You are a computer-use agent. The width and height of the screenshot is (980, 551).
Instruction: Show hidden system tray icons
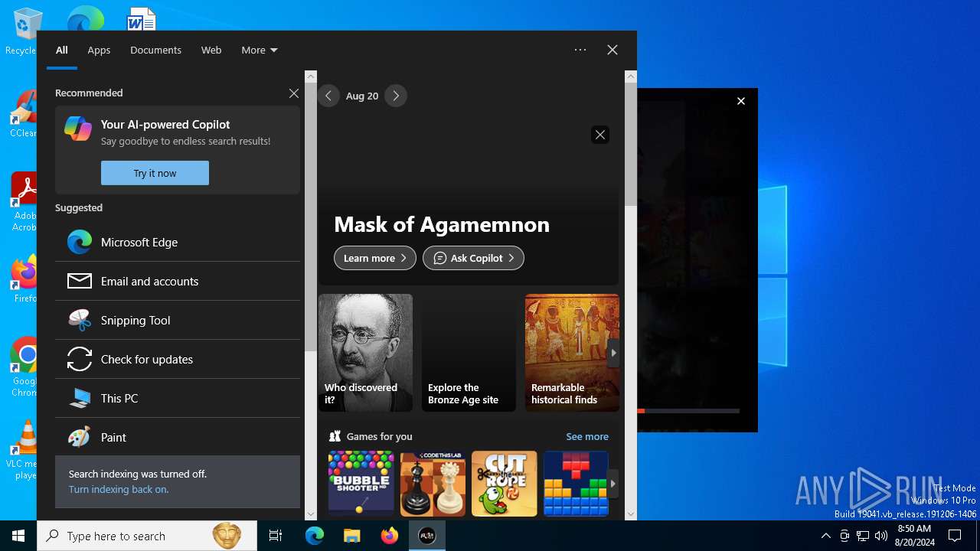(x=825, y=536)
